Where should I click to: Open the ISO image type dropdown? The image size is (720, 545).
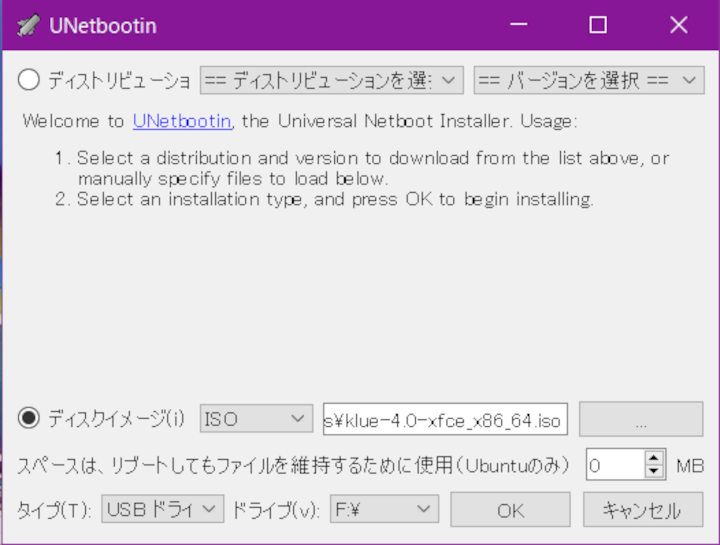[x=256, y=419]
